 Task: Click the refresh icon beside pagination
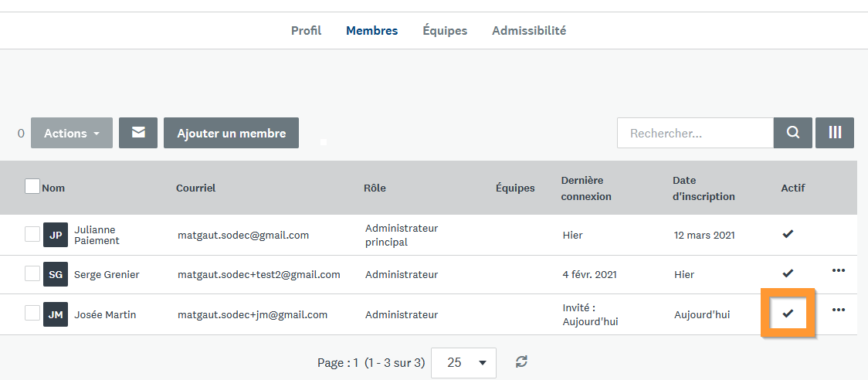point(522,361)
